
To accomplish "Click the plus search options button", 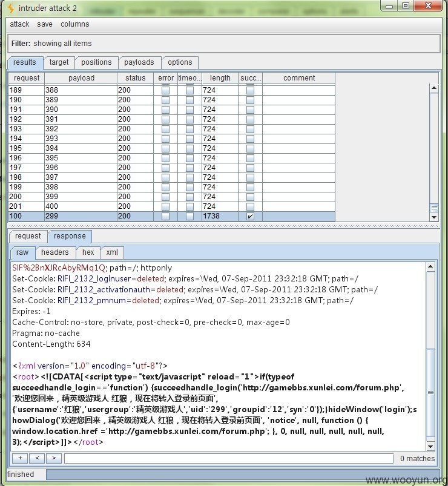I will (x=20, y=458).
